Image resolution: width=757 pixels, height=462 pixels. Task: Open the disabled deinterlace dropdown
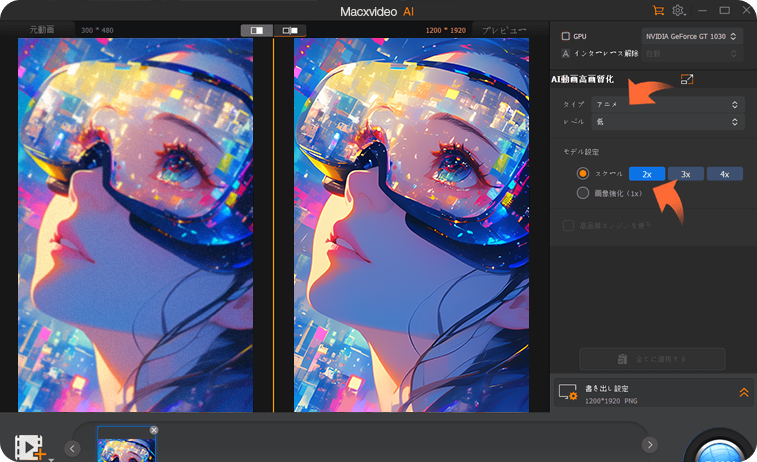690,54
